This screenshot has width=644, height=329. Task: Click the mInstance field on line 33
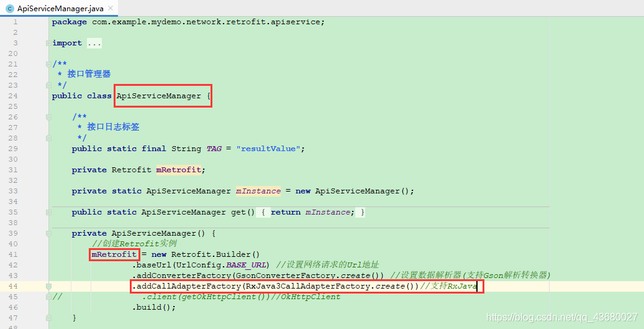point(258,191)
